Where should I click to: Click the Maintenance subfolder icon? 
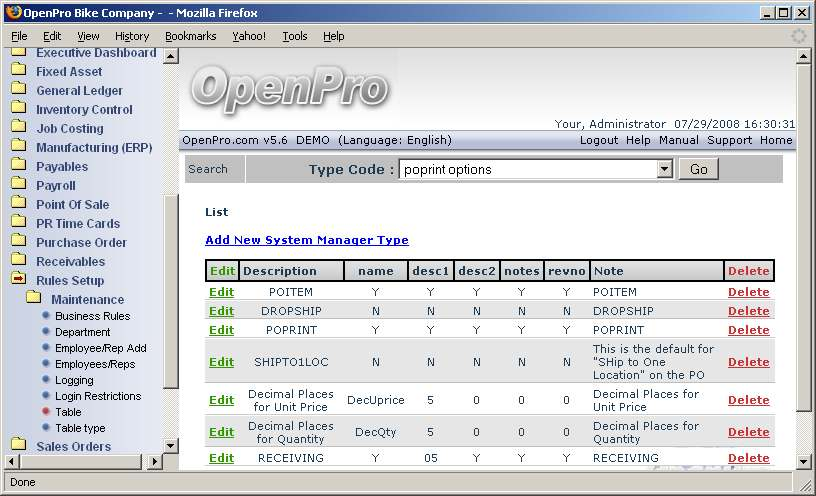(33, 299)
